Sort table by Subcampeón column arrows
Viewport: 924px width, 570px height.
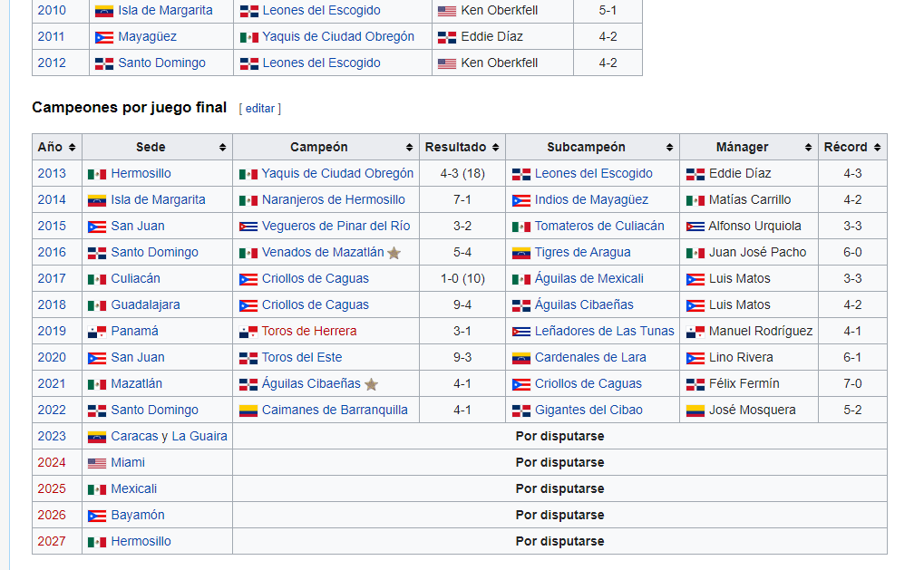coord(669,147)
